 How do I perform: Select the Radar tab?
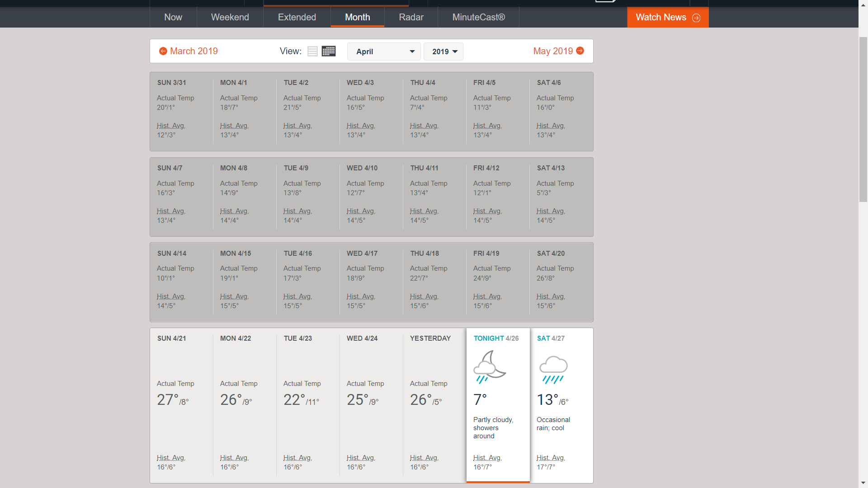click(411, 17)
